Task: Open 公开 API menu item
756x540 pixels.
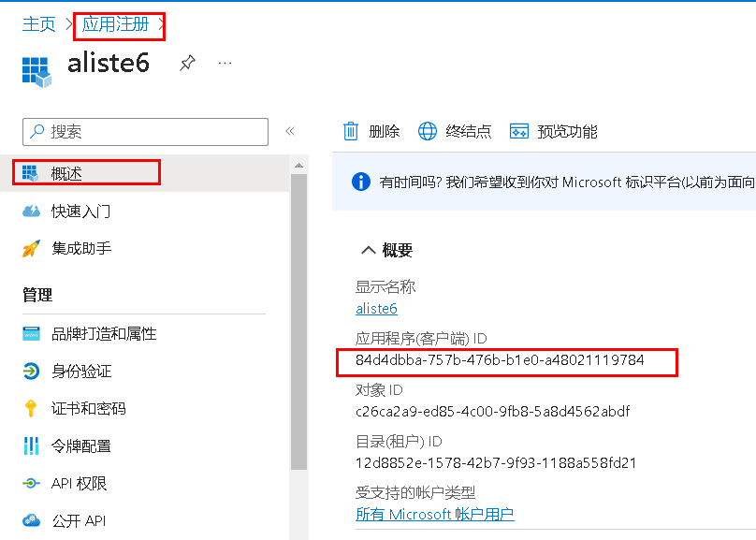Action: tap(79, 520)
